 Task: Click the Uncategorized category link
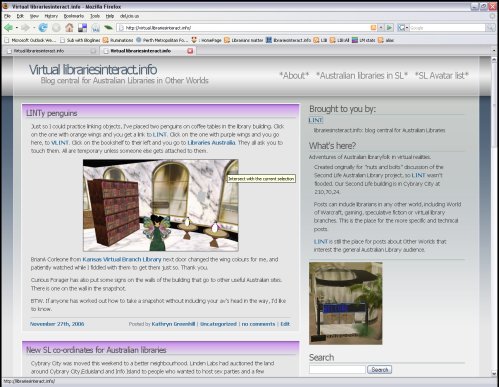[x=218, y=324]
